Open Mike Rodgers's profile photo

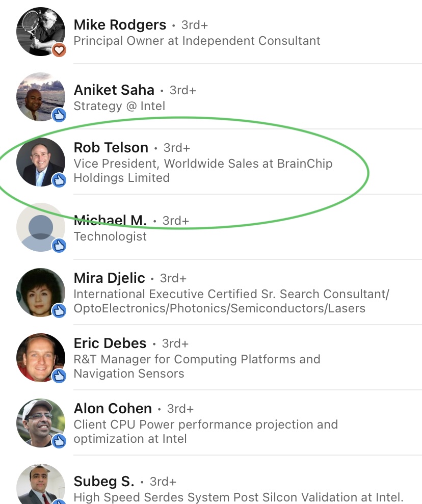(40, 31)
